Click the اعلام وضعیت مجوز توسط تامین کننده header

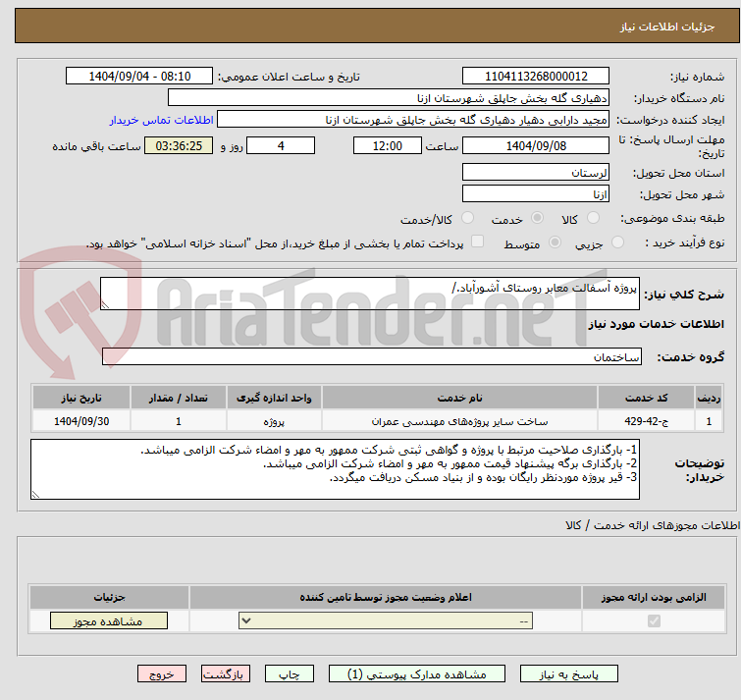coord(386,597)
